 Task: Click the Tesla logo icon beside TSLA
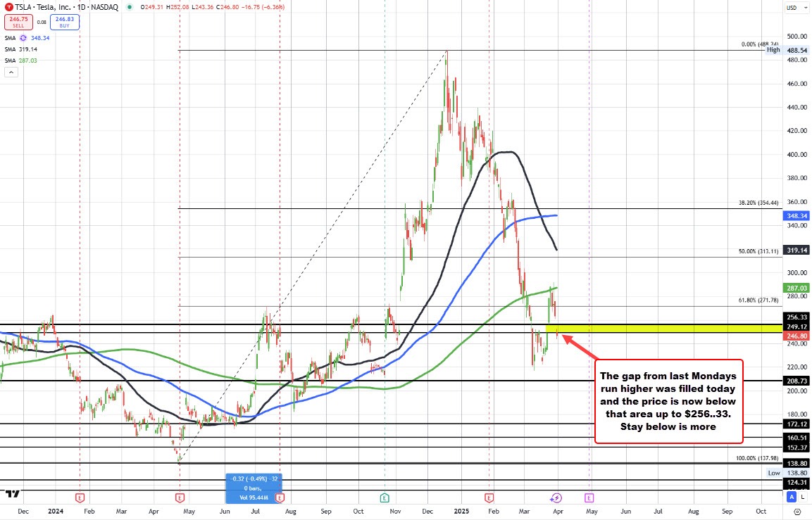pos(8,7)
